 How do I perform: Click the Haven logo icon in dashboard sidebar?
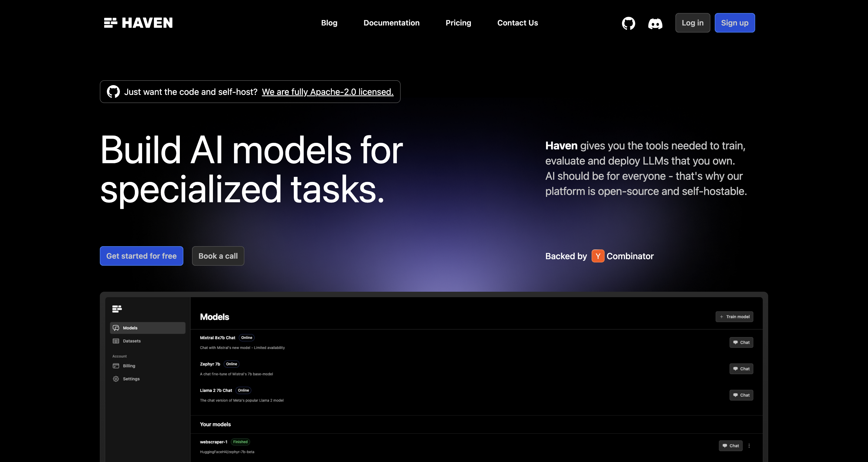point(117,309)
